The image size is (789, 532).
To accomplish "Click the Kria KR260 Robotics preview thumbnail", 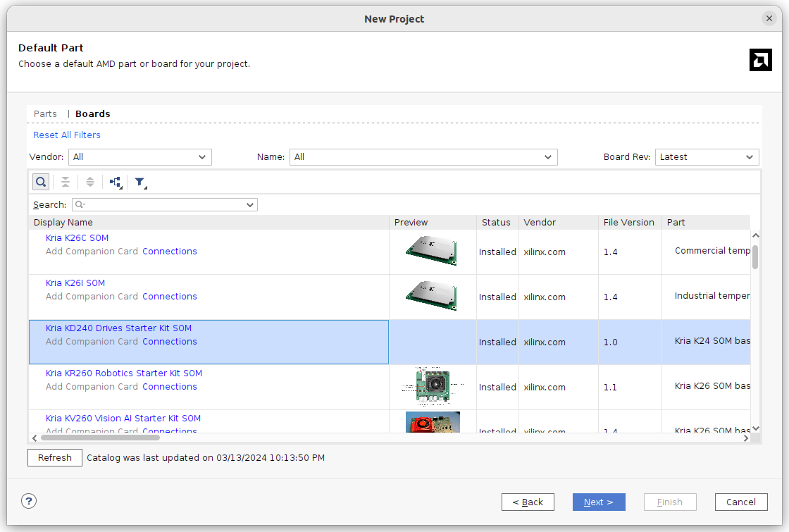I will click(x=433, y=387).
